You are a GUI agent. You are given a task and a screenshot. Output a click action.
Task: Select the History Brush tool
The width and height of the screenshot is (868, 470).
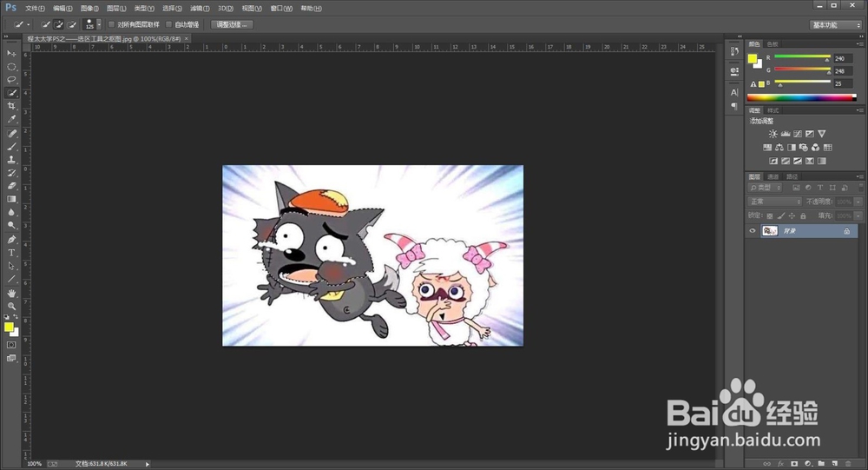(11, 173)
